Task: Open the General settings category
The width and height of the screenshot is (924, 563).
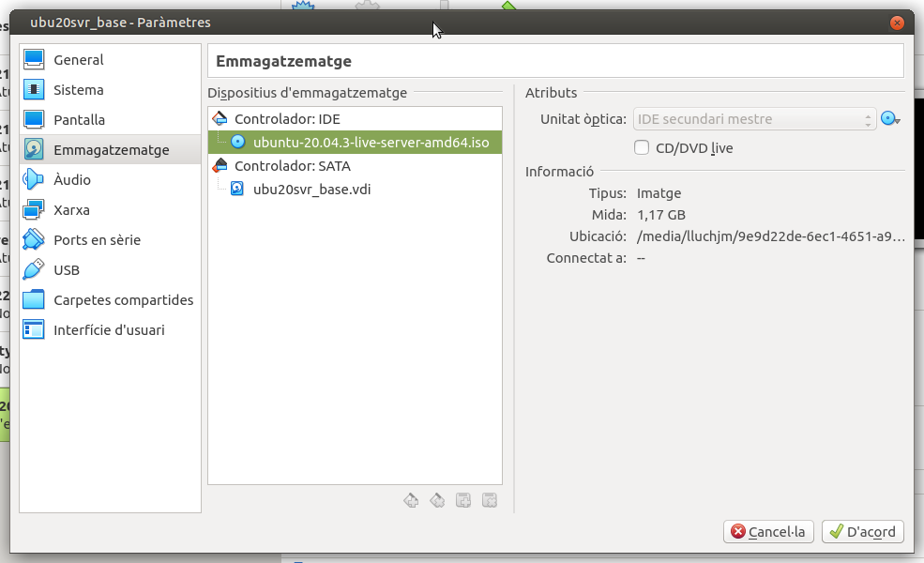Action: [78, 60]
